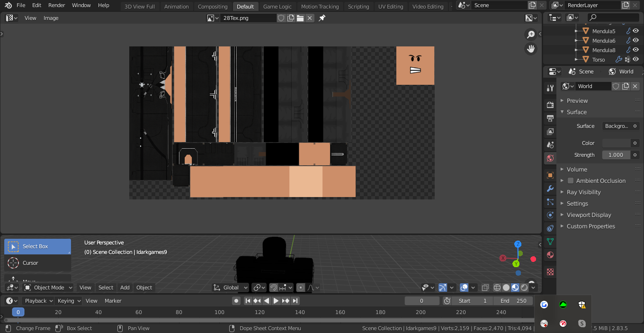The height and width of the screenshot is (333, 644).
Task: Open the Tool properties tab
Action: 550,88
